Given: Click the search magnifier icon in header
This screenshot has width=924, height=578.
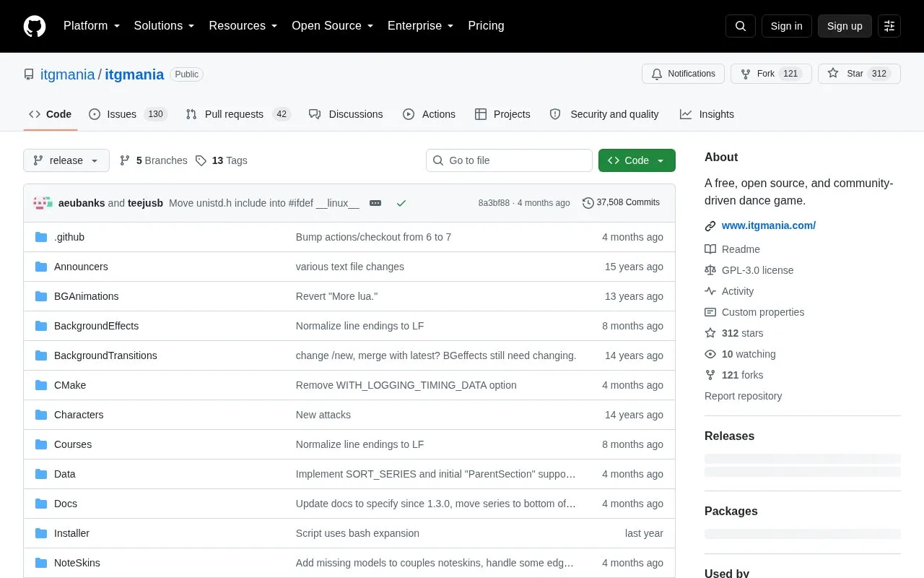Looking at the screenshot, I should (x=741, y=26).
